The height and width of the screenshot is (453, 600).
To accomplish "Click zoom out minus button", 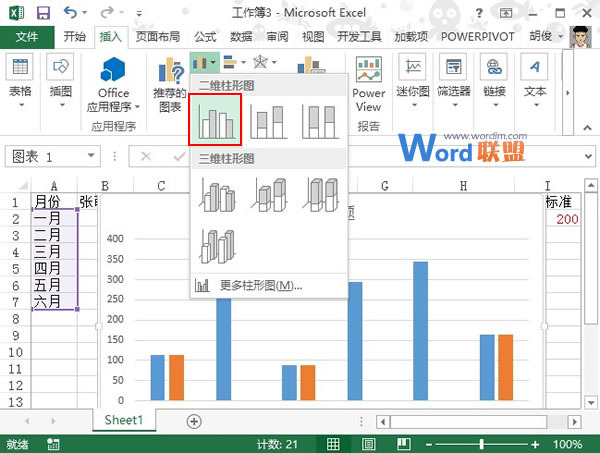I will 429,444.
